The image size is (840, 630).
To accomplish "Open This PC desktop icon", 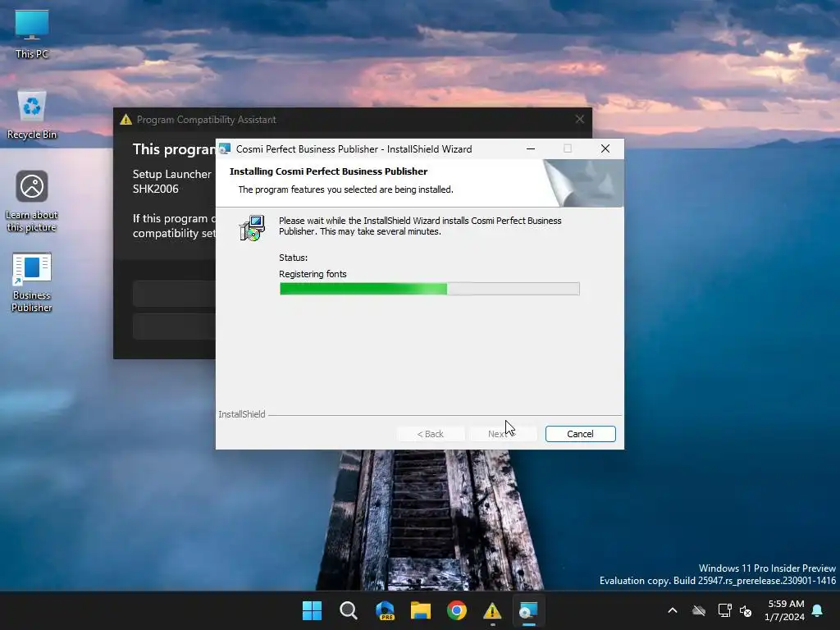I will coord(32,34).
